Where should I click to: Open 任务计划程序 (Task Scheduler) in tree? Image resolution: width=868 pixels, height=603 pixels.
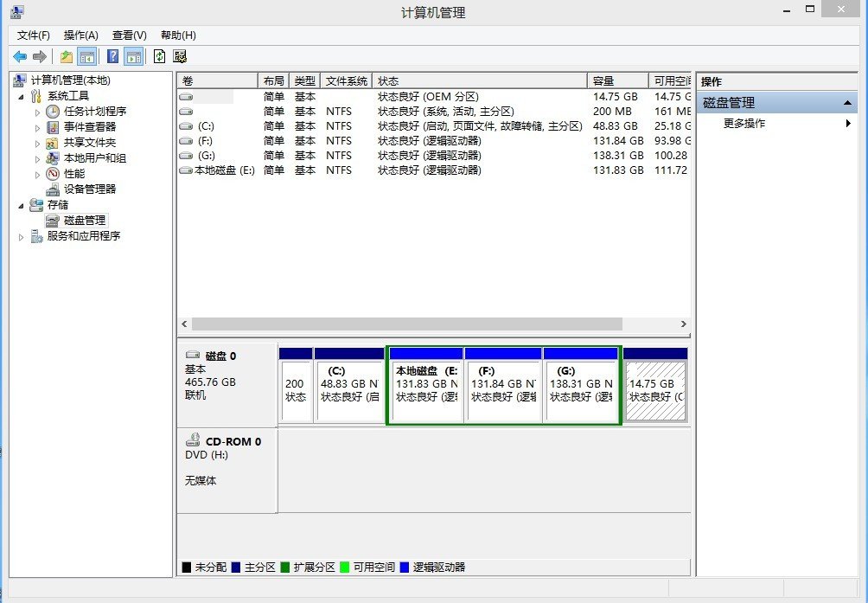[94, 112]
